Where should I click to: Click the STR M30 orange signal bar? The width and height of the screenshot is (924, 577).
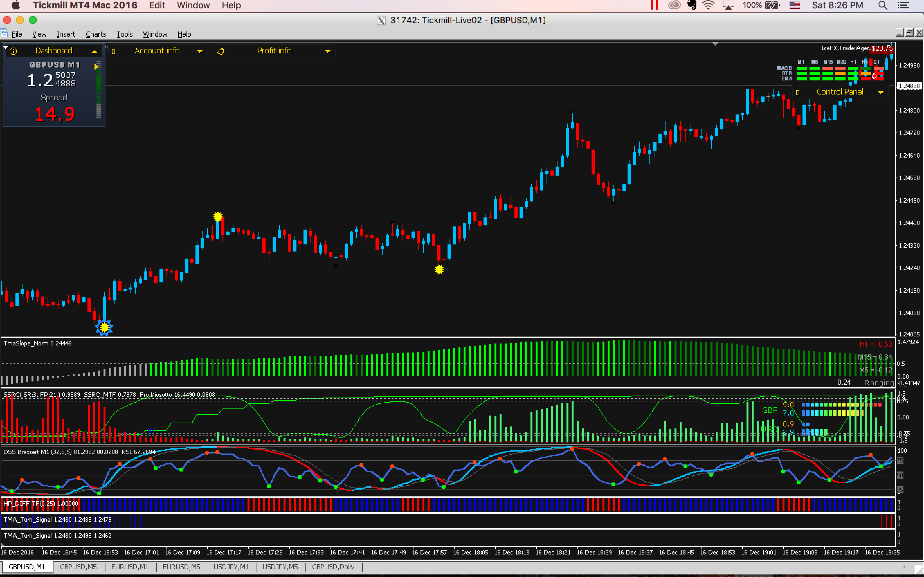point(840,74)
